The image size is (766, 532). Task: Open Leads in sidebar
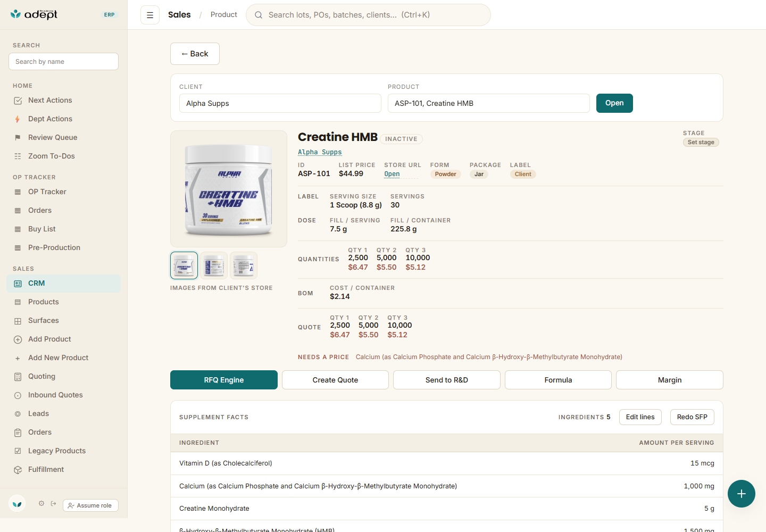pyautogui.click(x=64, y=413)
